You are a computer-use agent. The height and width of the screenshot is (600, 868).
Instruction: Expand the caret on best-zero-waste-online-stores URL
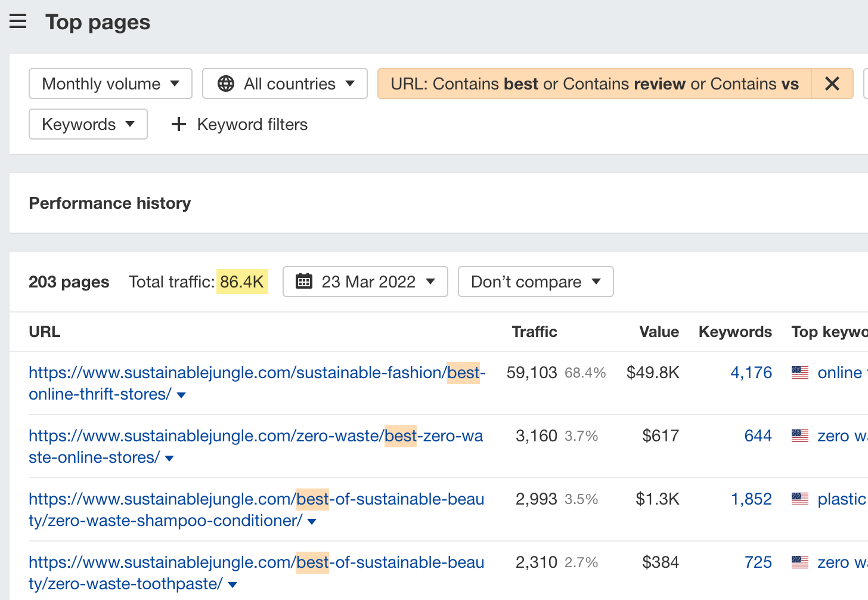pyautogui.click(x=169, y=457)
